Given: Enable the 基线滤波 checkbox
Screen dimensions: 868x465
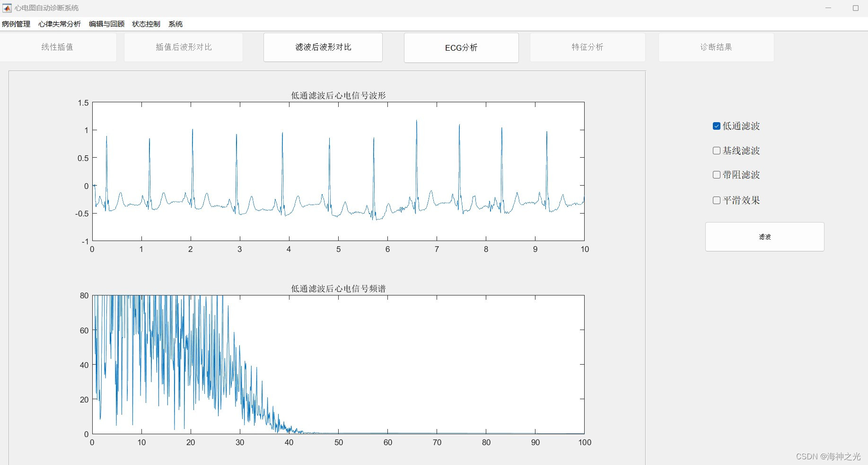Looking at the screenshot, I should tap(717, 151).
